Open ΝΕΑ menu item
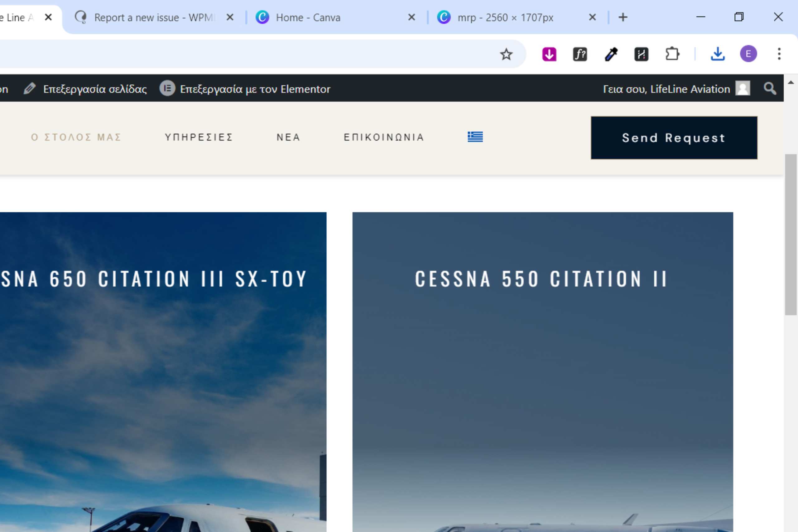This screenshot has width=798, height=532. click(288, 137)
